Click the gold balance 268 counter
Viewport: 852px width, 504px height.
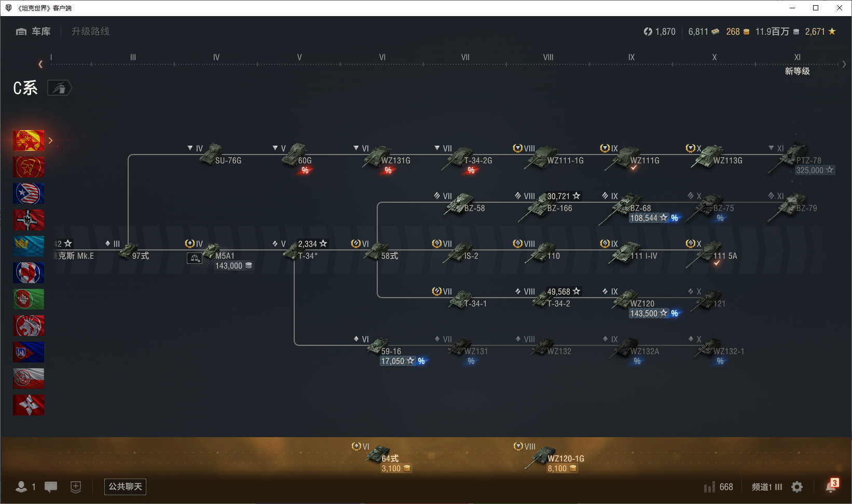[737, 32]
